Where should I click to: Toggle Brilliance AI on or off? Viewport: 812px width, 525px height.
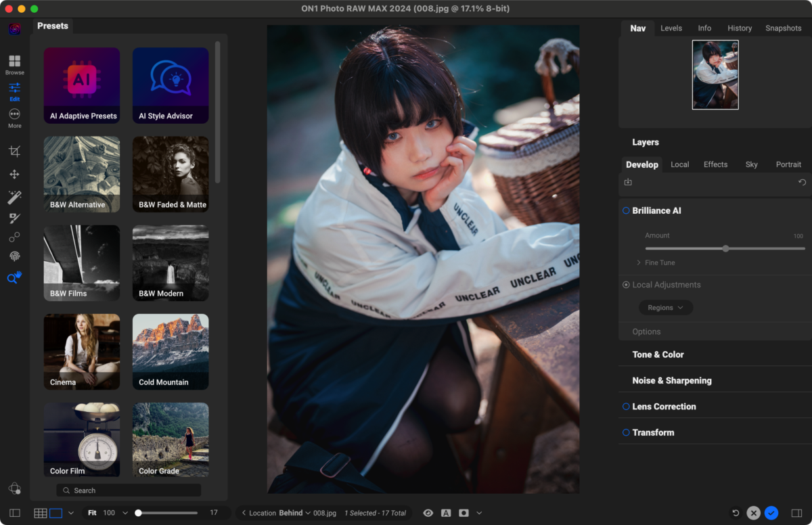(x=626, y=210)
